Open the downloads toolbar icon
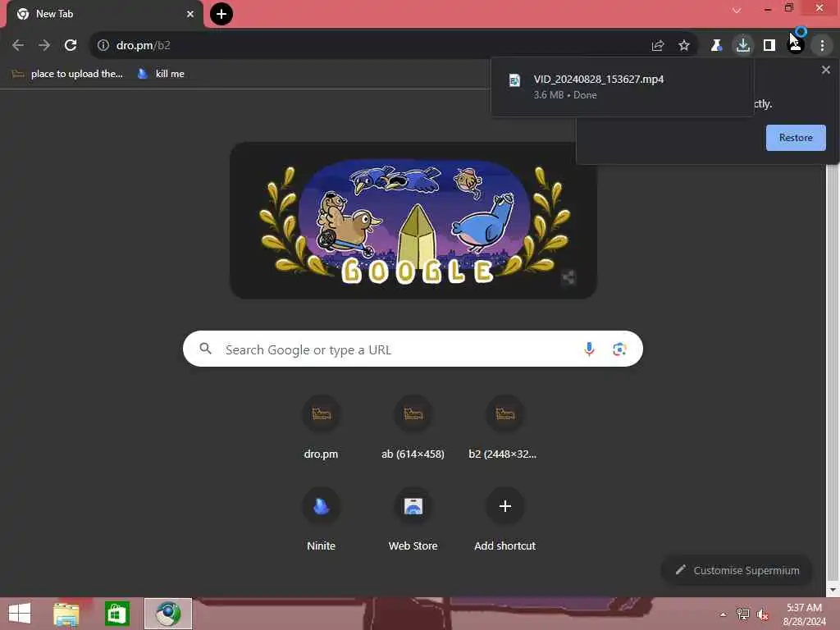 743,46
